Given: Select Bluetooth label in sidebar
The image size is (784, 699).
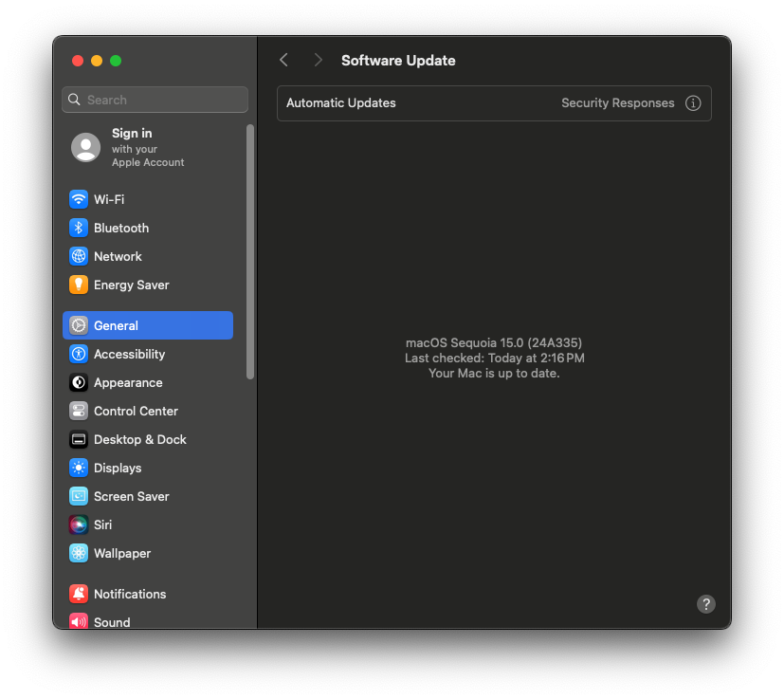Looking at the screenshot, I should coord(121,229).
